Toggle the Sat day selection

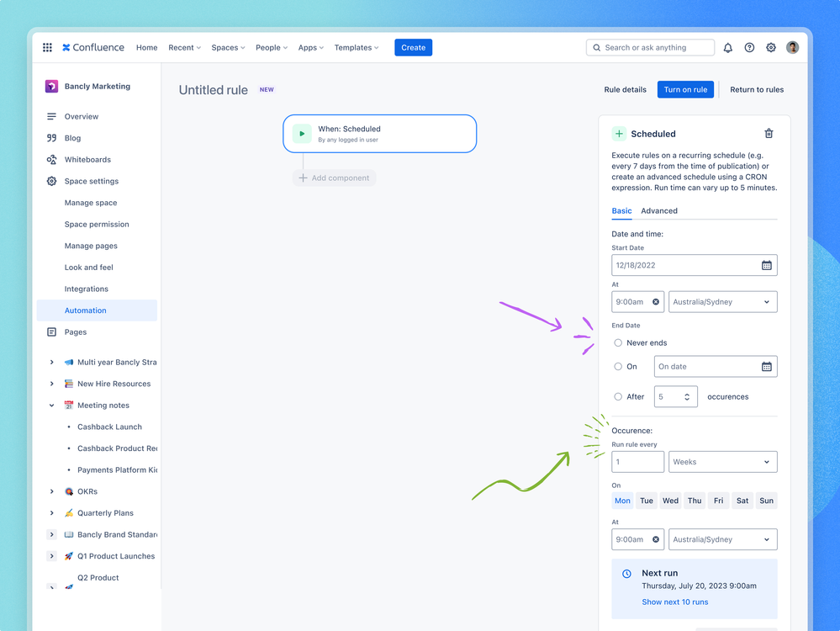click(742, 501)
